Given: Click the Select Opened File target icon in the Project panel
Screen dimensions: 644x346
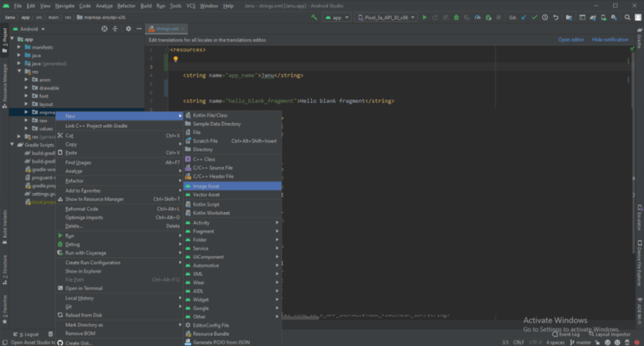Looking at the screenshot, I should 105,29.
